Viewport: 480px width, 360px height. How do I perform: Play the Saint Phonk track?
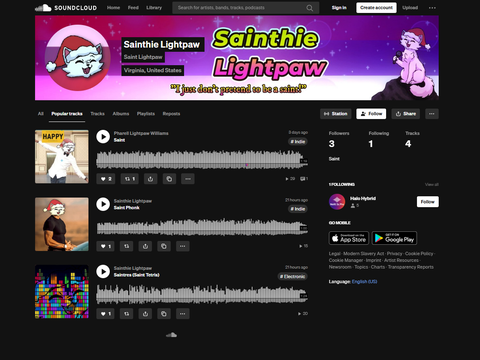103,204
